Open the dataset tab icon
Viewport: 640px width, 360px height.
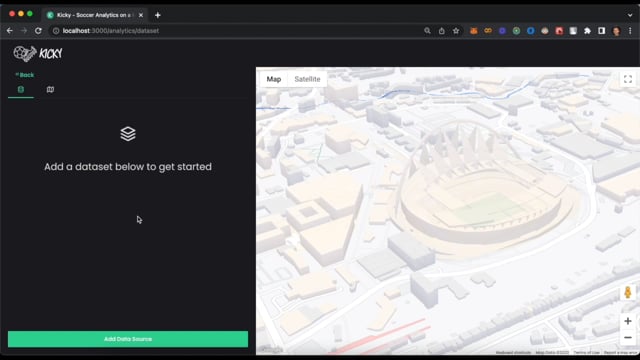[21, 89]
